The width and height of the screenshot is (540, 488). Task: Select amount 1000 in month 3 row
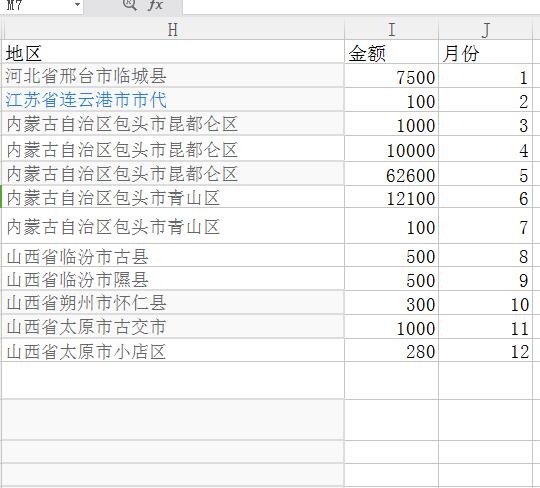click(392, 124)
